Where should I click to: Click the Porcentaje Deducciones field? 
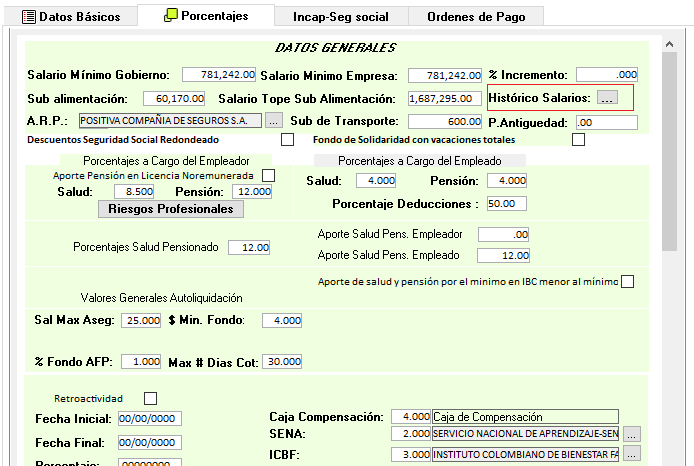pos(507,203)
